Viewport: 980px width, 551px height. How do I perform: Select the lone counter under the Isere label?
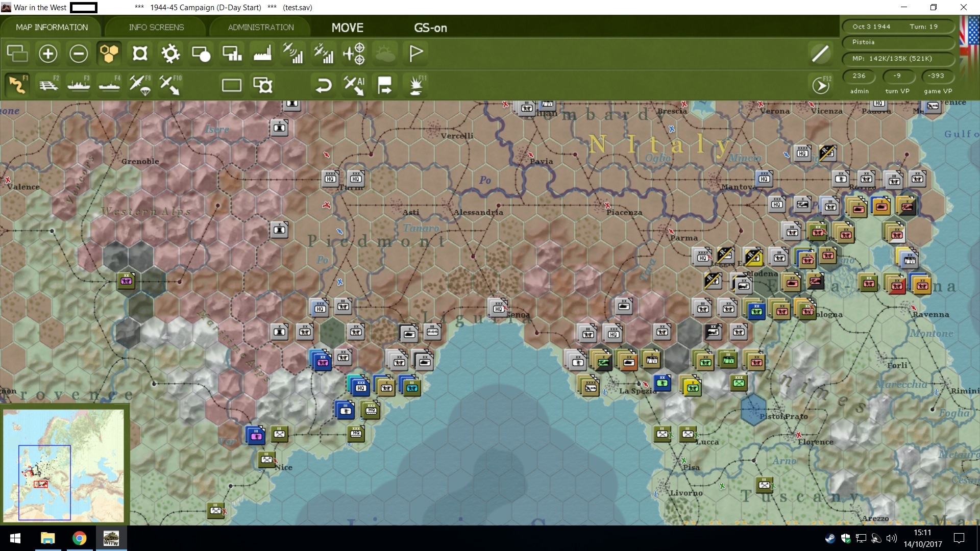279,127
